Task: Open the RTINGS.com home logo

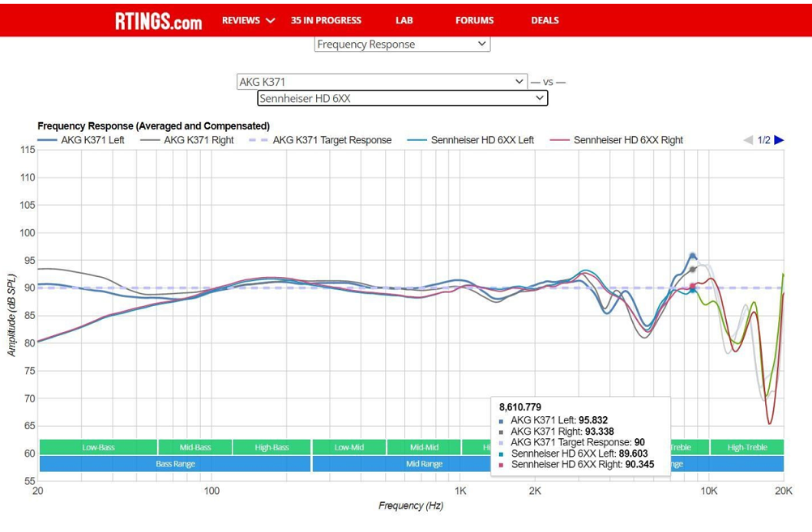Action: pos(159,21)
